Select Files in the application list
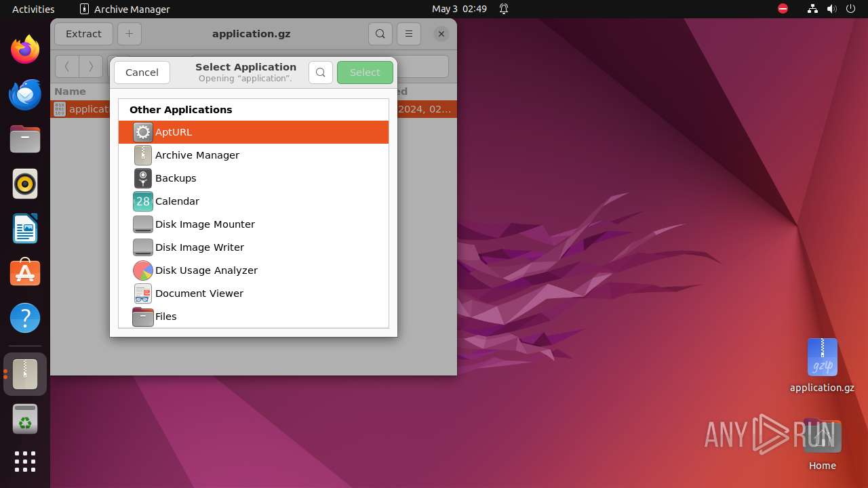The image size is (868, 488). (254, 317)
